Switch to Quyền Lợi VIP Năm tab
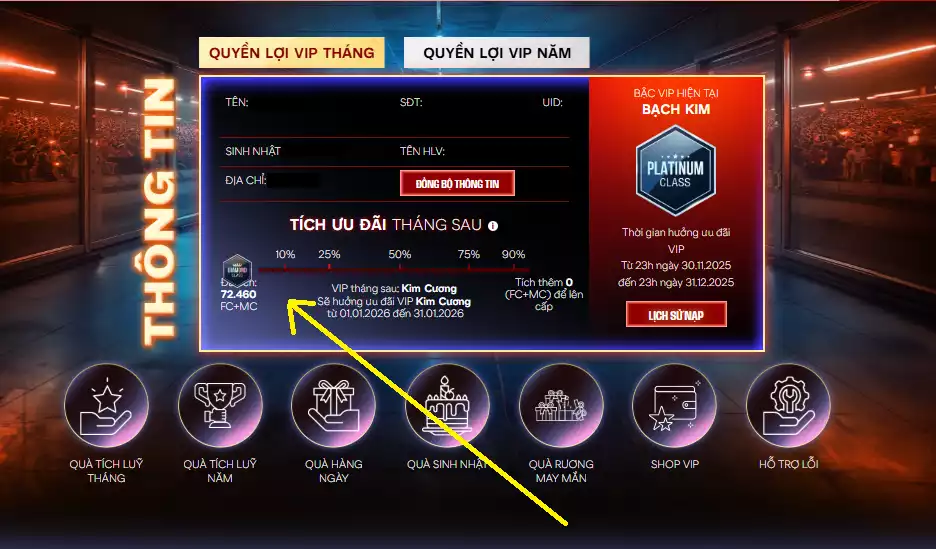936x549 pixels. (x=497, y=53)
